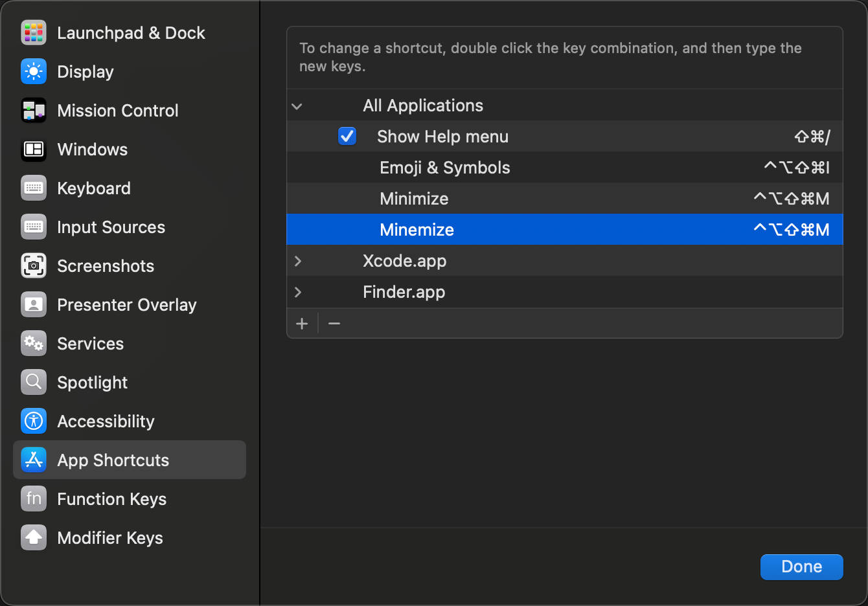Select the App Shortcuts category label

[113, 460]
